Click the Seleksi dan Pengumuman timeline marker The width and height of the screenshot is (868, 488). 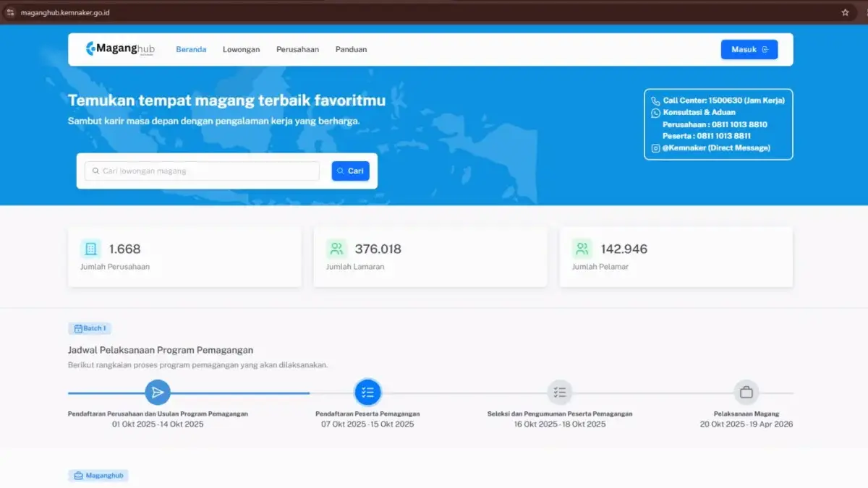pos(560,391)
